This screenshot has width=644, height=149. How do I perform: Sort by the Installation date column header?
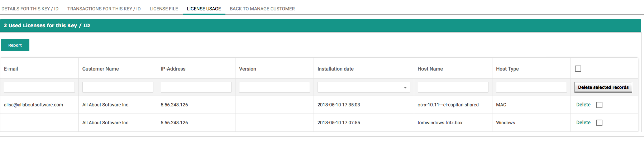[x=335, y=69]
